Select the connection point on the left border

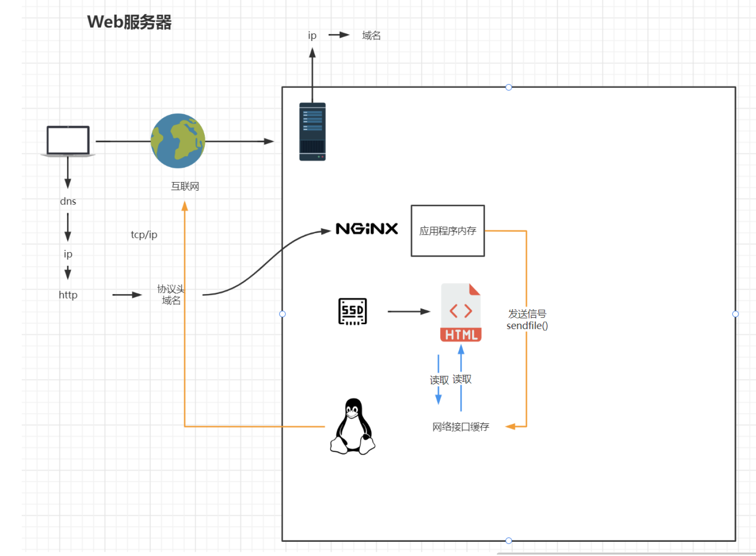pyautogui.click(x=282, y=313)
